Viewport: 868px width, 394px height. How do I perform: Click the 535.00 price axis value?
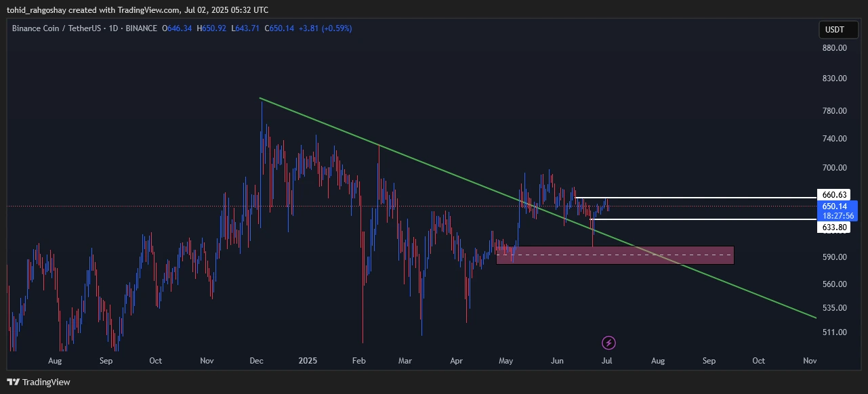(834, 308)
